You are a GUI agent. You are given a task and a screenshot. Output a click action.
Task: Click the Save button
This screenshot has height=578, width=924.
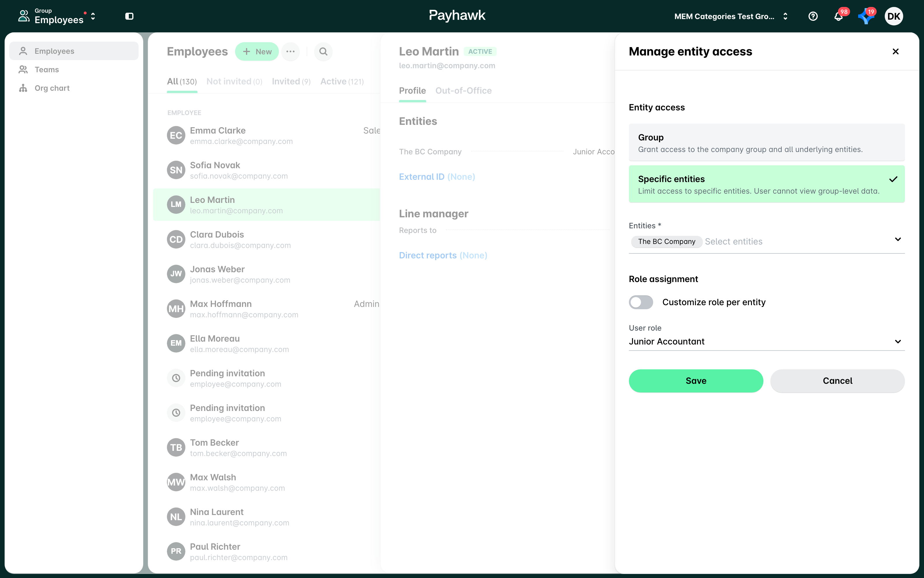click(x=696, y=381)
